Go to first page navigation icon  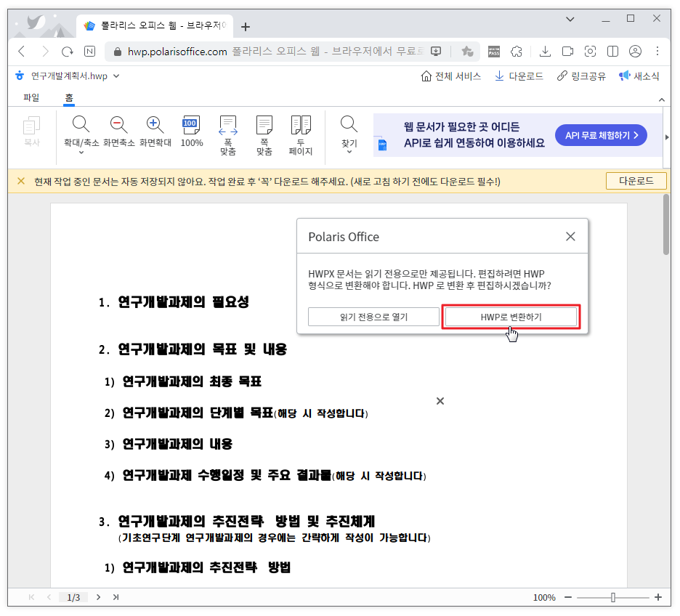[31, 597]
